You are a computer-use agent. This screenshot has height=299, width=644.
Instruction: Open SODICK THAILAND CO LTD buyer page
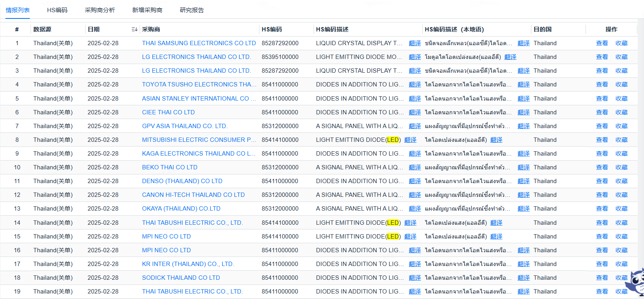[181, 278]
